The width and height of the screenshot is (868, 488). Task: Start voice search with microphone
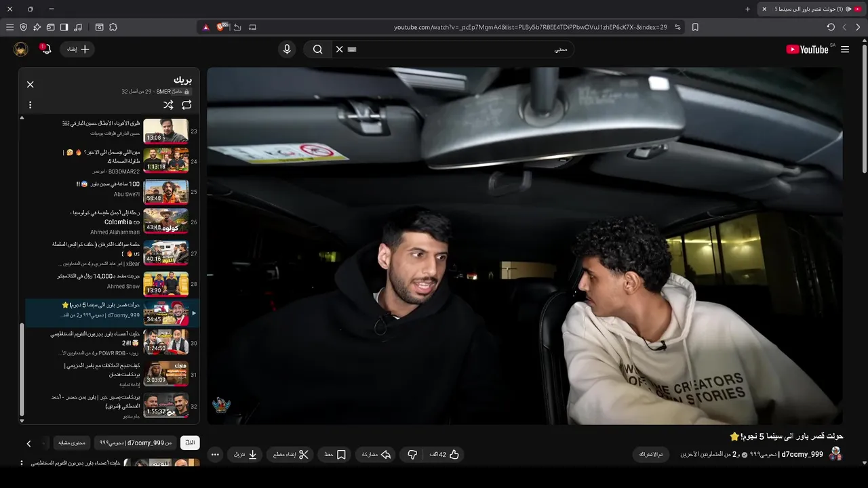pyautogui.click(x=287, y=49)
